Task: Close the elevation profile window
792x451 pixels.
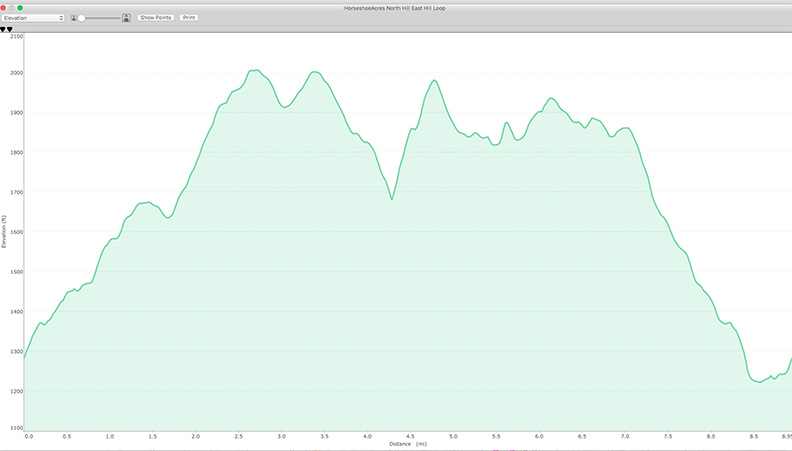Action: click(x=4, y=7)
